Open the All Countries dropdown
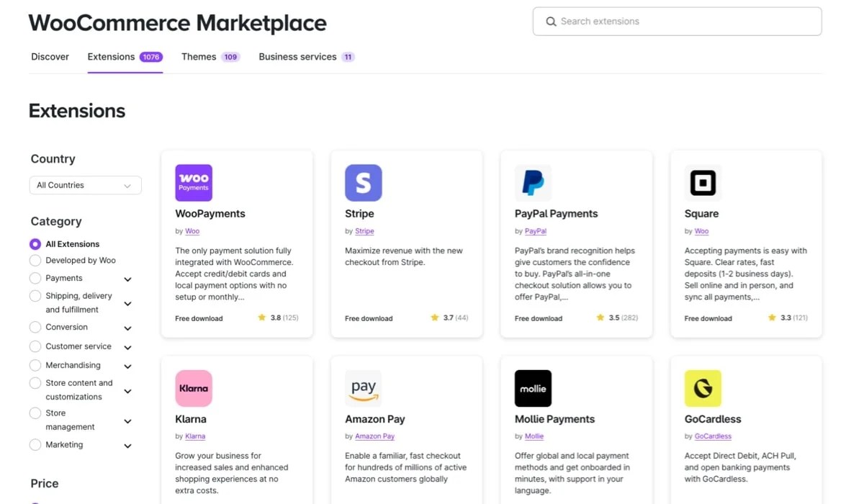864x504 pixels. pyautogui.click(x=85, y=185)
